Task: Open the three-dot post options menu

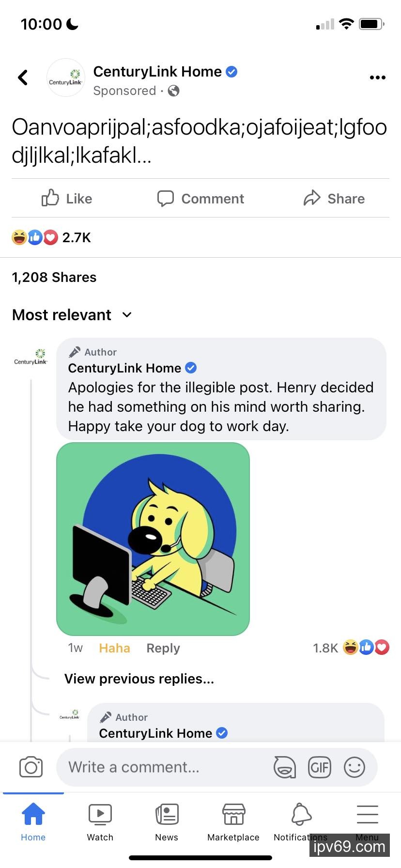Action: coord(377,77)
